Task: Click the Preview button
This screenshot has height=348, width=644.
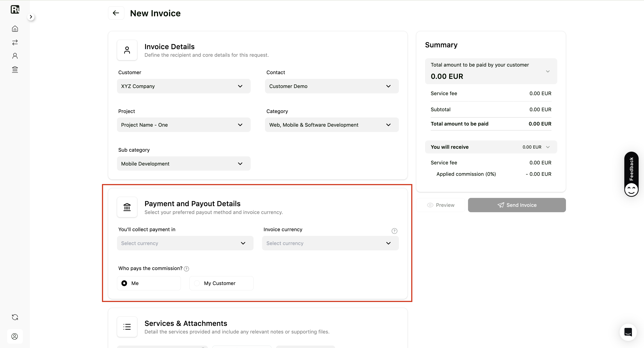Action: (x=441, y=205)
